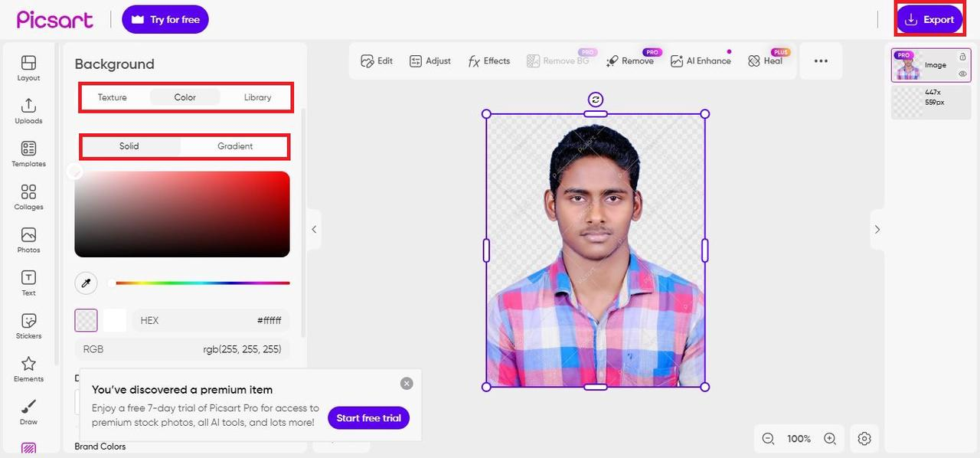Select the transparent color swatch
This screenshot has width=980, height=458.
86,320
